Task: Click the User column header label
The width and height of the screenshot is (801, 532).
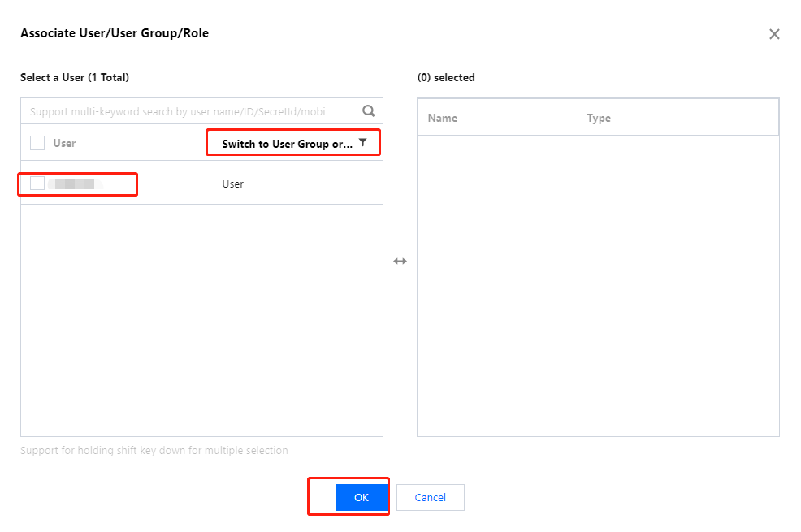Action: [x=64, y=143]
